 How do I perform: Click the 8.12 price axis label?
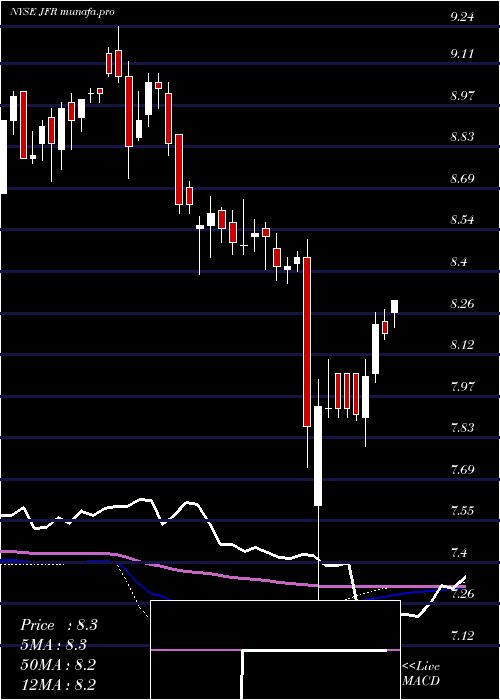pyautogui.click(x=462, y=344)
